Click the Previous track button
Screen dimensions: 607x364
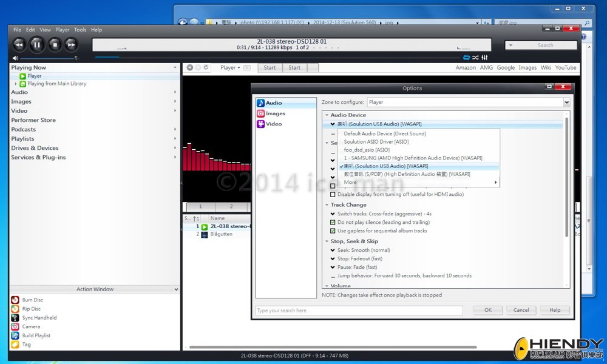pos(19,44)
